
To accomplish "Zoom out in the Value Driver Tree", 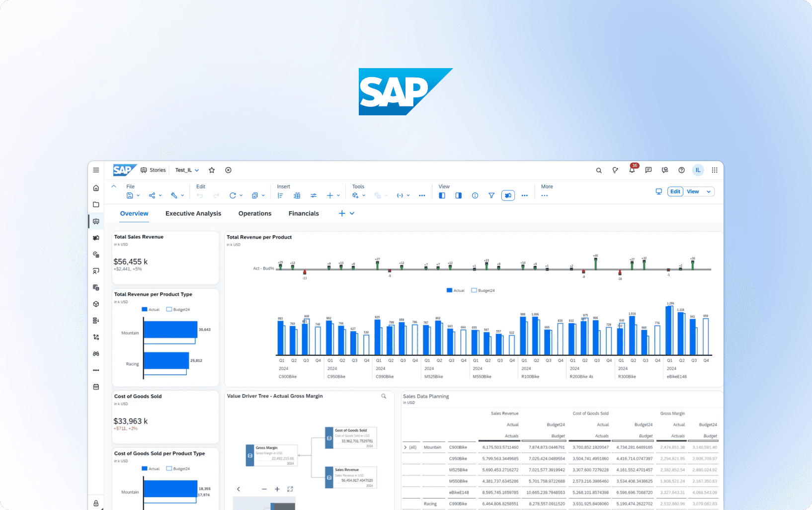I will [x=264, y=489].
